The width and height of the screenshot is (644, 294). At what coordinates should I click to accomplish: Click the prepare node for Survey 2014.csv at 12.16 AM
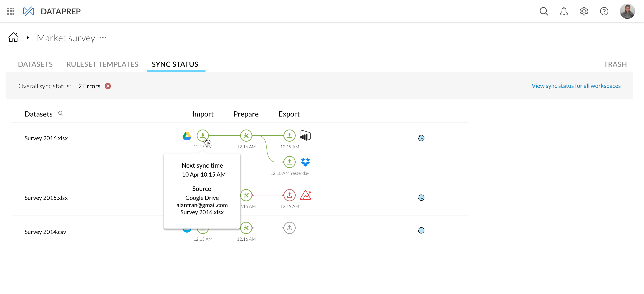[x=246, y=228]
